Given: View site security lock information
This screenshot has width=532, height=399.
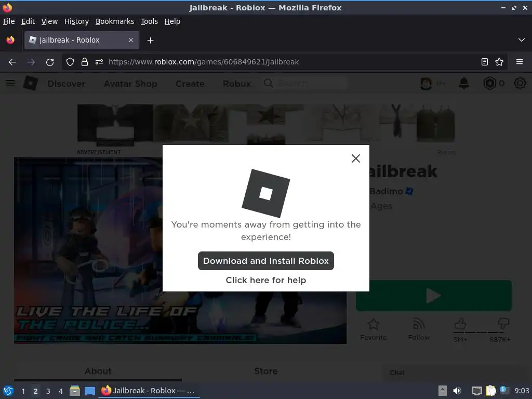Looking at the screenshot, I should click(x=85, y=62).
